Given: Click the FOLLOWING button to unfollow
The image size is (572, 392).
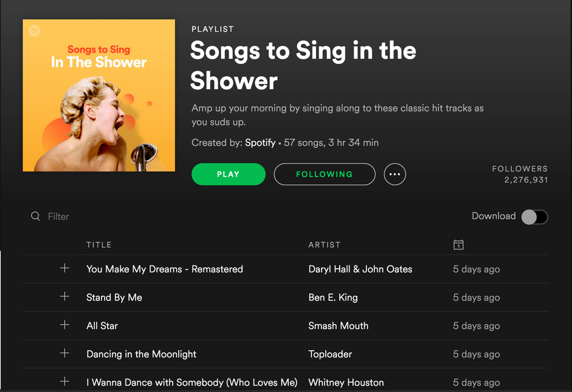Looking at the screenshot, I should (324, 174).
